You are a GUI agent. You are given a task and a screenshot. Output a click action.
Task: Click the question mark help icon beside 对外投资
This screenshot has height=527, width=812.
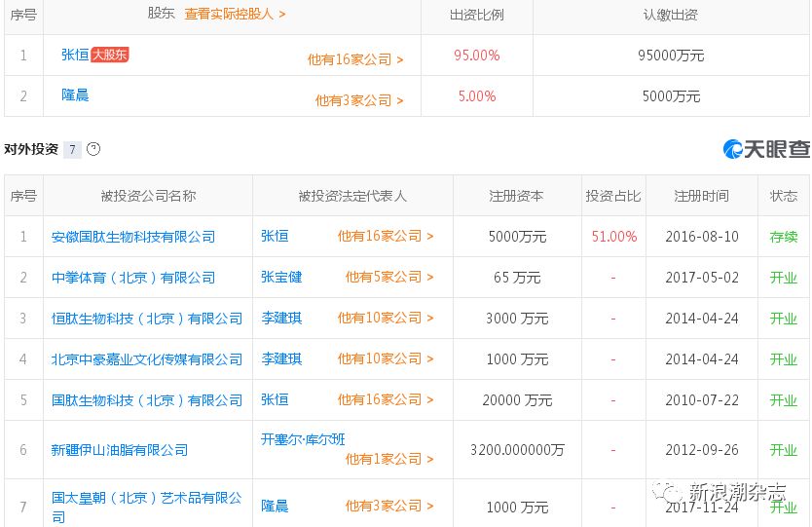click(93, 150)
